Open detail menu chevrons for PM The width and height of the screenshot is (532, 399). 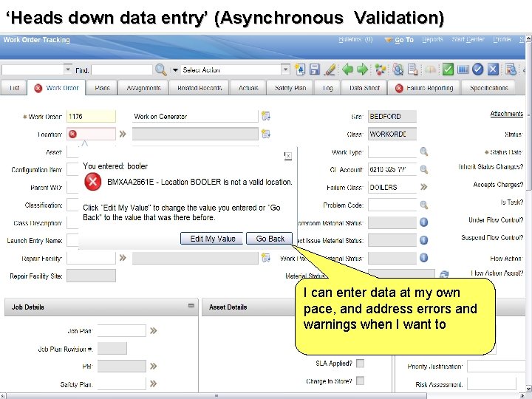[x=154, y=366]
